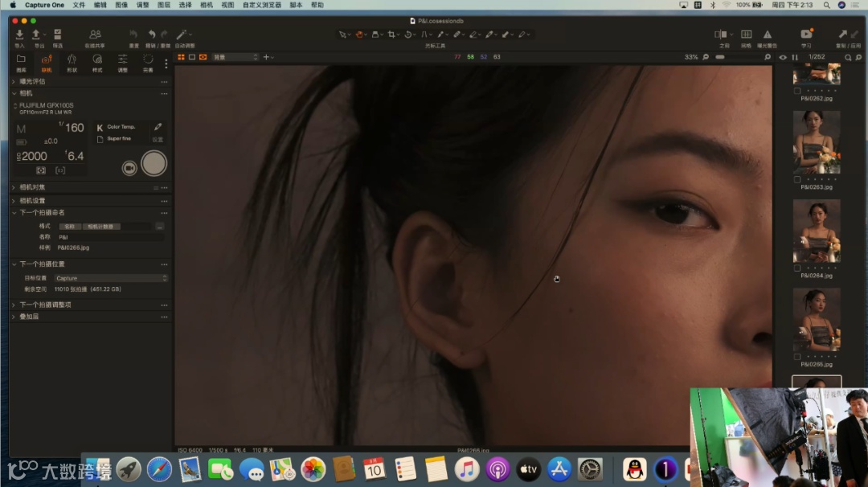Select thumbnail P&I0264.jpg
This screenshot has height=487, width=868.
point(817,231)
